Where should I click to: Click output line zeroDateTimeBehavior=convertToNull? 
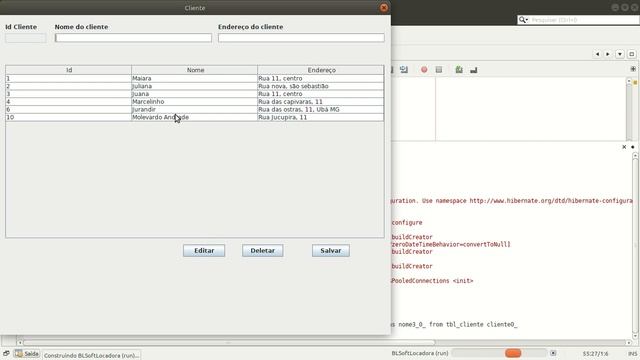point(451,244)
